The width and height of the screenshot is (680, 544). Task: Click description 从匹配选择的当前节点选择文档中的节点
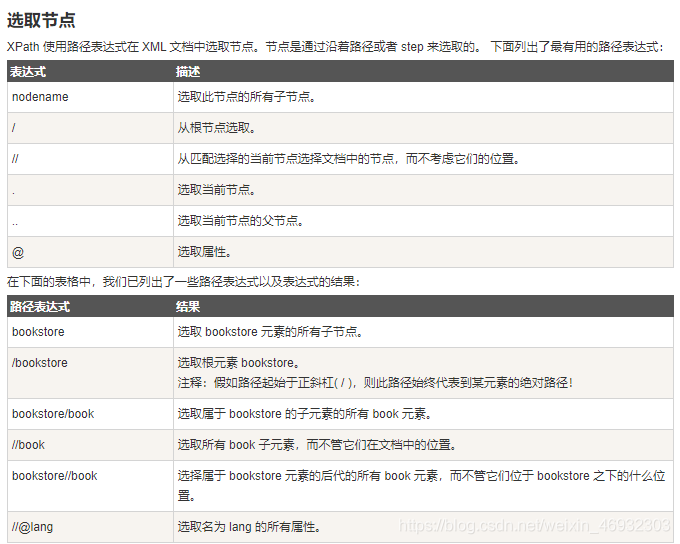tap(348, 159)
